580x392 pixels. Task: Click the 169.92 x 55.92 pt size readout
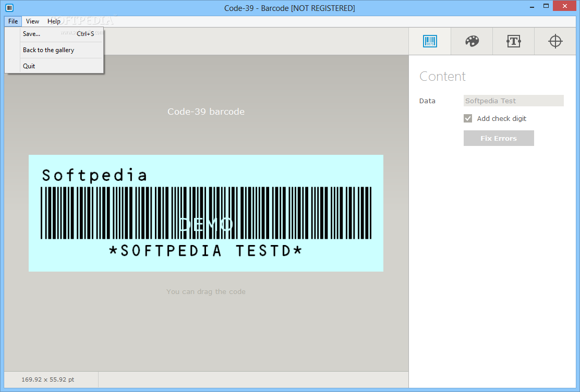click(x=47, y=379)
